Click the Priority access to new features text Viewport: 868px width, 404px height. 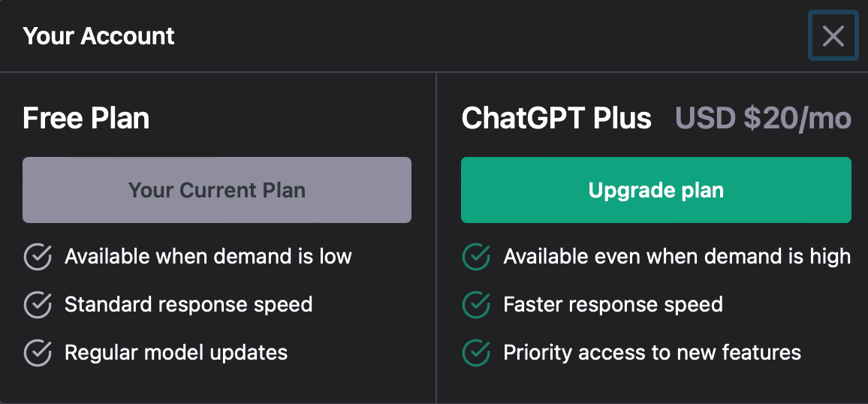(652, 352)
